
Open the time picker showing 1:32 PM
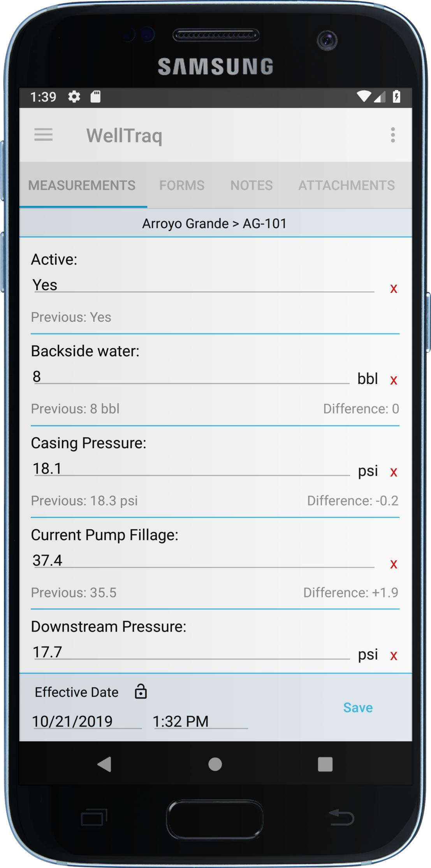pos(200,721)
